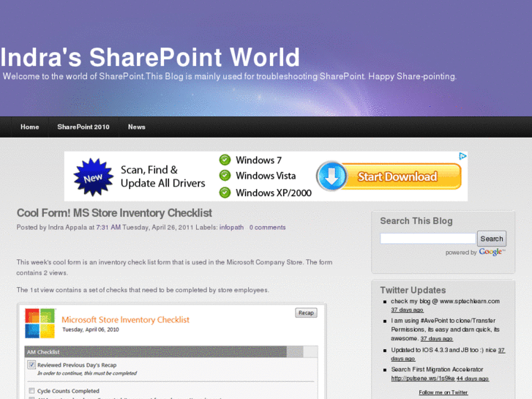This screenshot has width=532, height=399.
Task: Click the Recap button in checklist form
Action: point(306,313)
